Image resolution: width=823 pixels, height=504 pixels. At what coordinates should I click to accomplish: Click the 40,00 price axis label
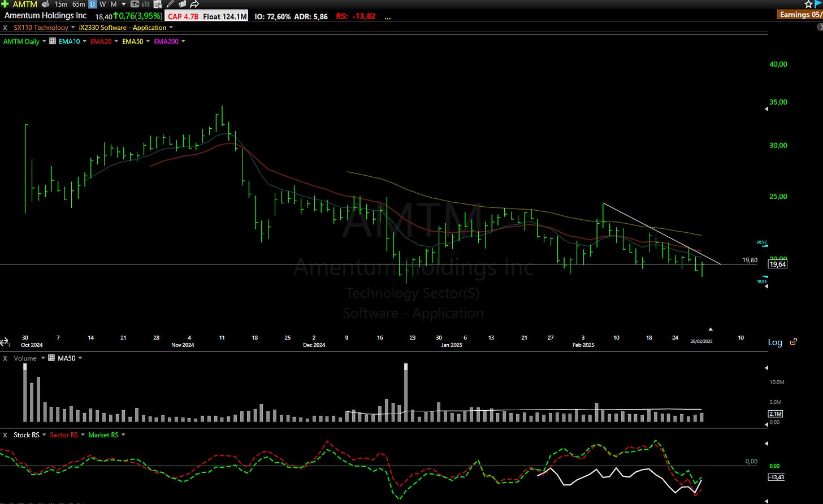coord(778,64)
